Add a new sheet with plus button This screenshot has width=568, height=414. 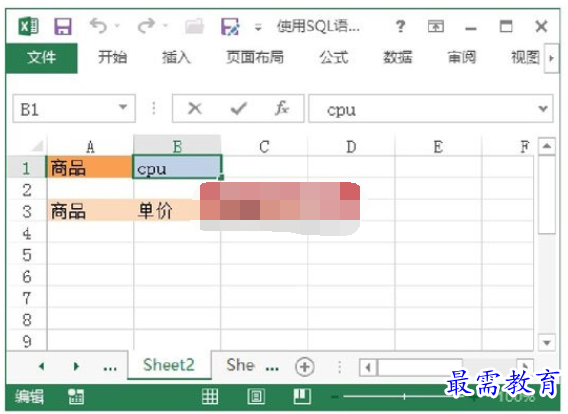[x=304, y=367]
